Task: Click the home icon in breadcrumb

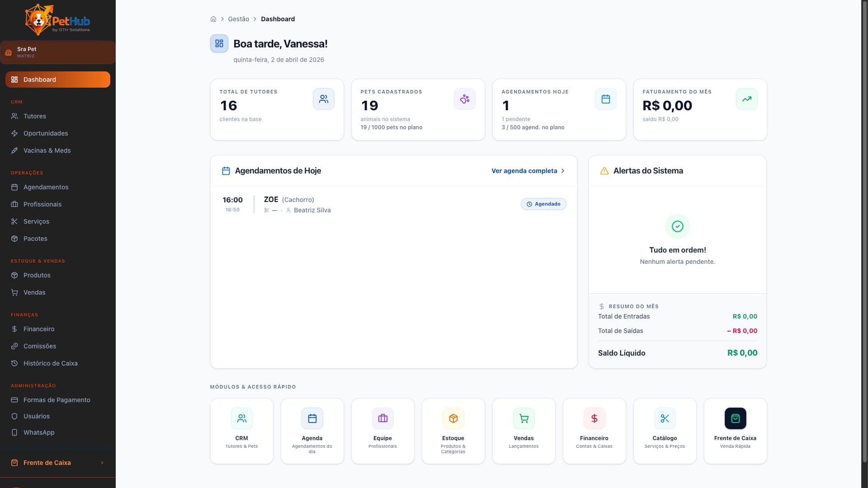Action: pos(213,19)
